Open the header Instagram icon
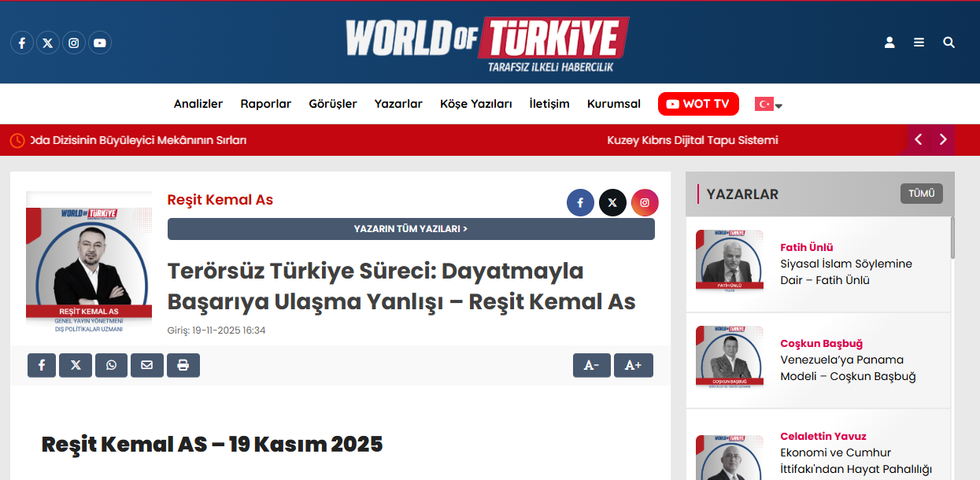980x480 pixels. pos(74,42)
